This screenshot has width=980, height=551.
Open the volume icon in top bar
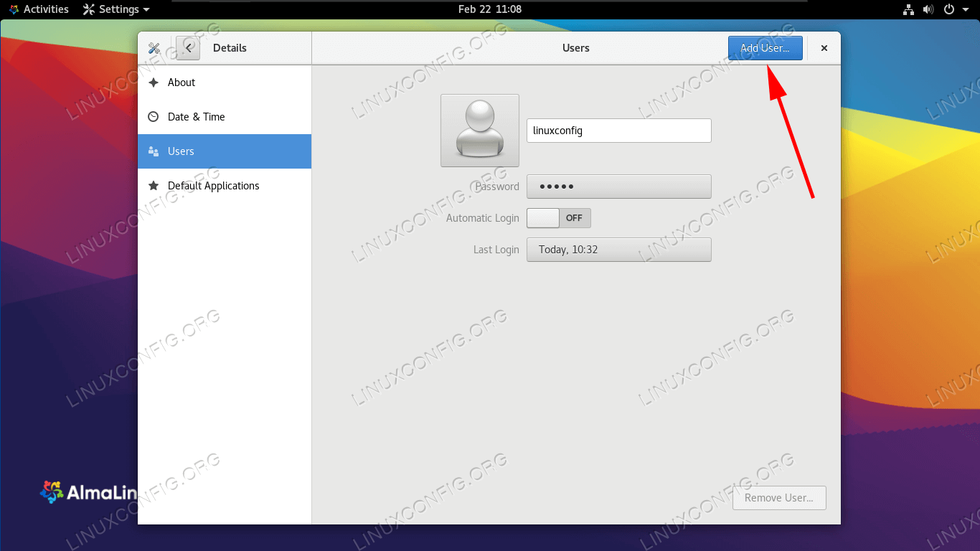tap(928, 9)
